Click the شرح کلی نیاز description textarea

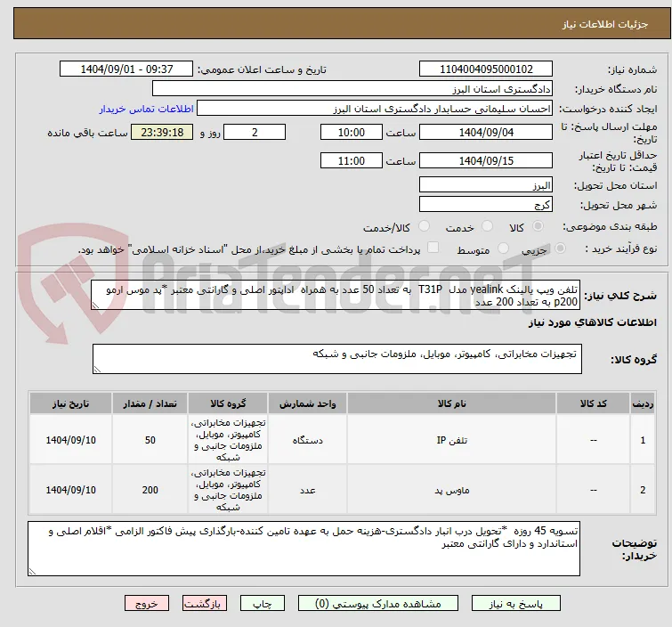pyautogui.click(x=336, y=295)
